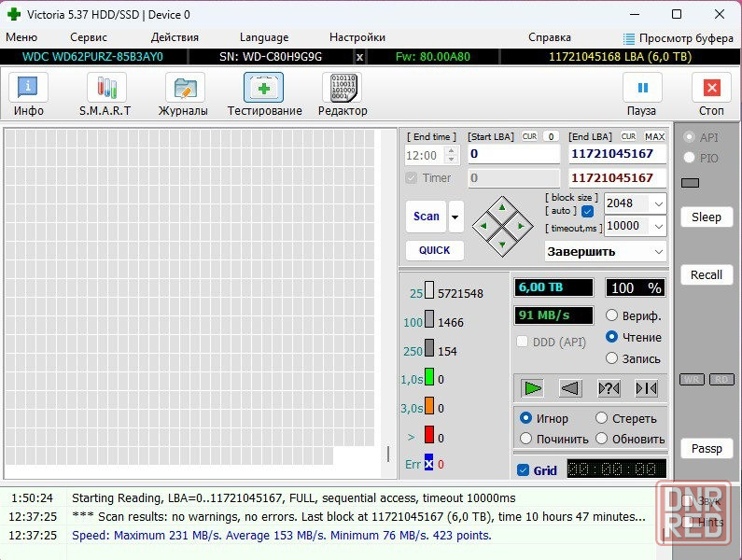Open the Редактор sector editor
742x560 pixels.
point(343,94)
